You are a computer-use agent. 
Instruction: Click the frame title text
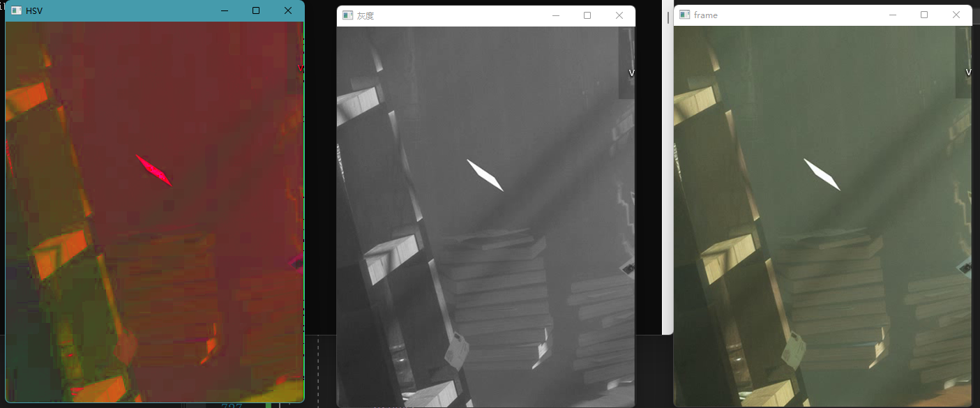[707, 15]
